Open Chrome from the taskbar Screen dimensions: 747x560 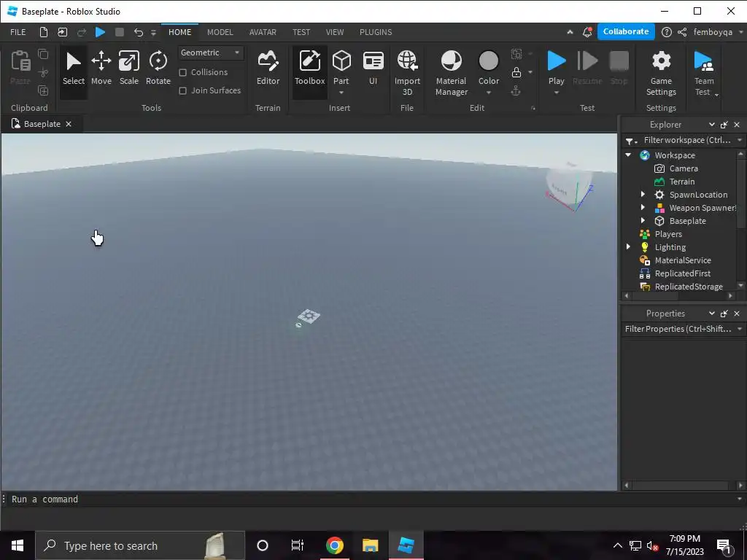click(334, 545)
